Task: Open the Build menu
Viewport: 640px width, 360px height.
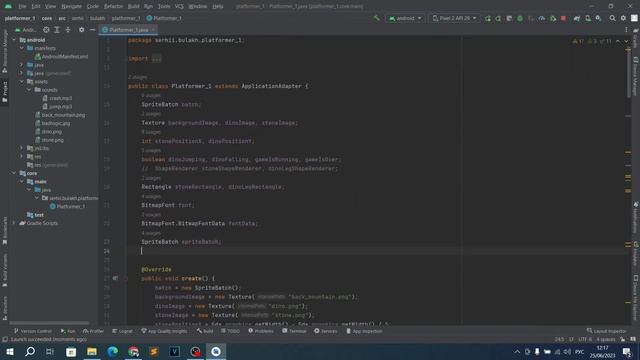Action: pos(133,6)
